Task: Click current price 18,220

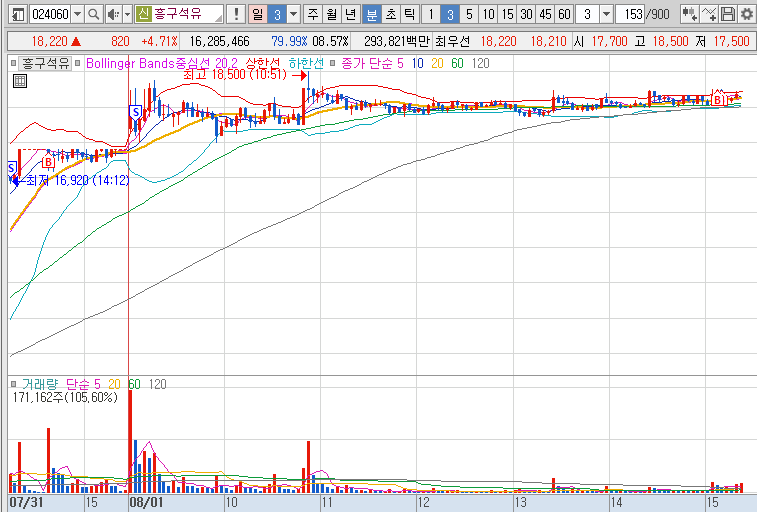Action: coord(49,42)
